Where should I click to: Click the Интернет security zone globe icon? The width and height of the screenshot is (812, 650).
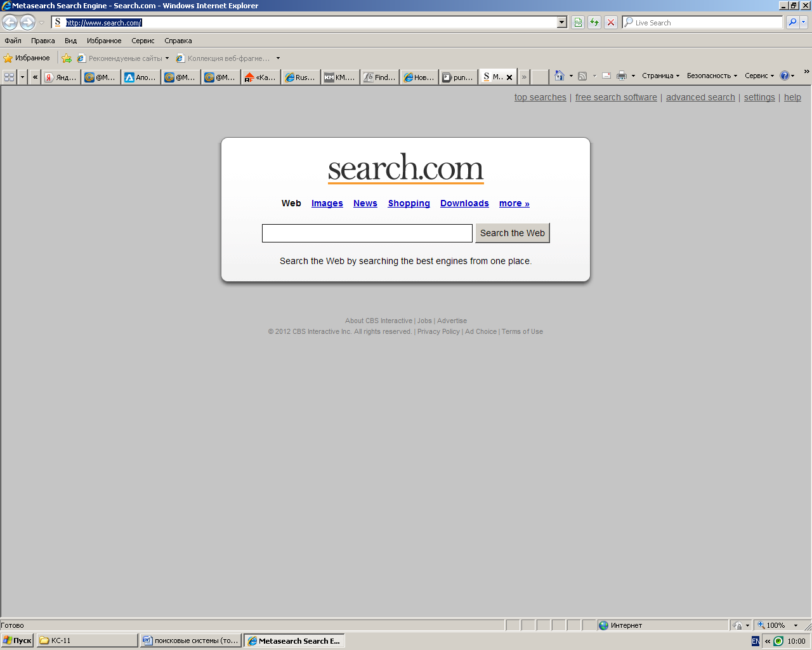[x=603, y=625]
